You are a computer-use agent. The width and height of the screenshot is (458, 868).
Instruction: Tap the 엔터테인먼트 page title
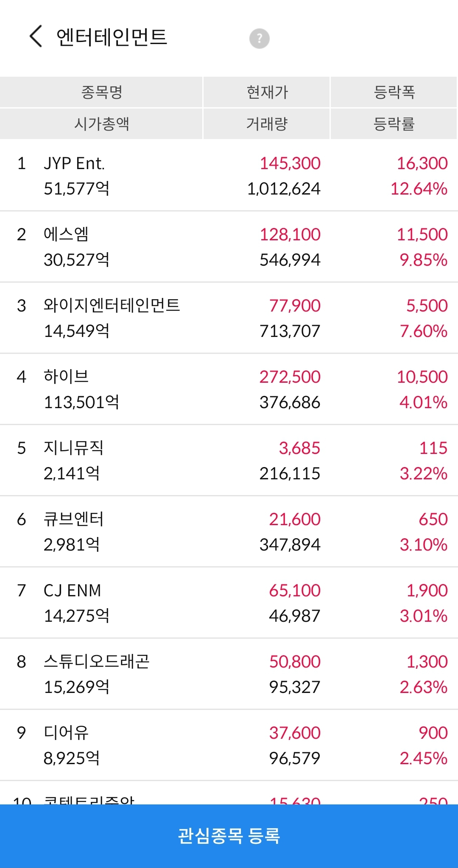tap(112, 37)
